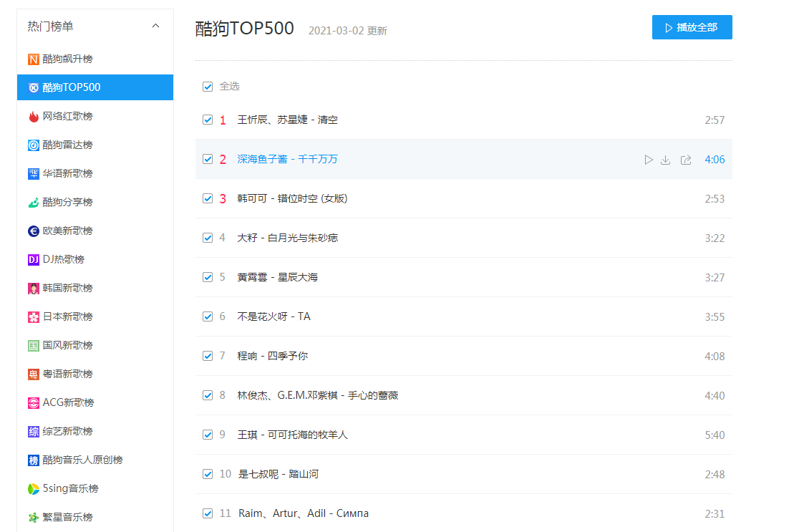The image size is (799, 532).
Task: Uncheck song 2 千千万万 checkbox
Action: (208, 159)
